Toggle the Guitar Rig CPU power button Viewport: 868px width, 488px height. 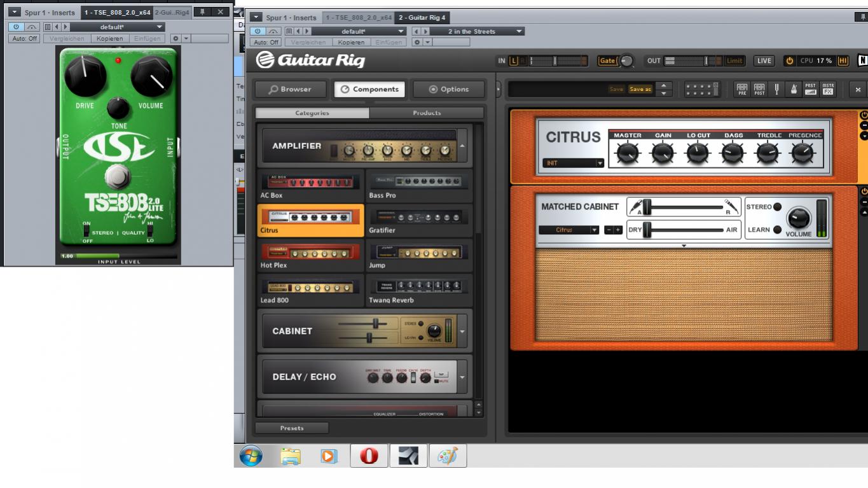coord(790,61)
